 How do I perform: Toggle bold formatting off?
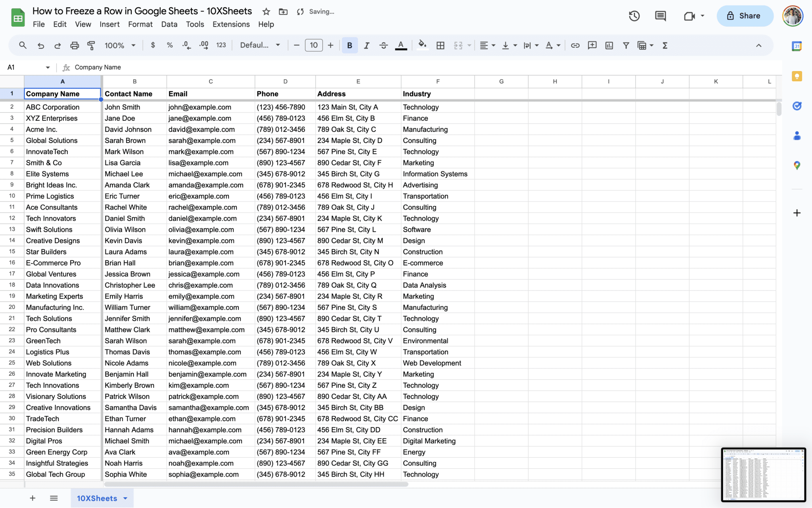pos(349,45)
